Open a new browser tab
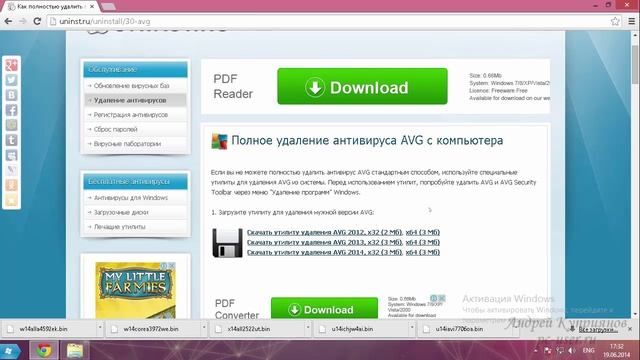Viewport: 640px width, 360px height. [x=108, y=7]
